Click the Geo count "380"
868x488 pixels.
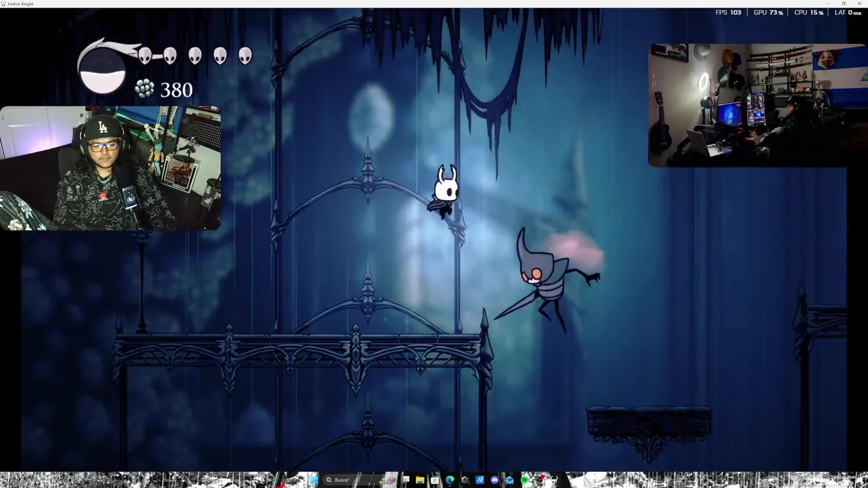tap(176, 89)
